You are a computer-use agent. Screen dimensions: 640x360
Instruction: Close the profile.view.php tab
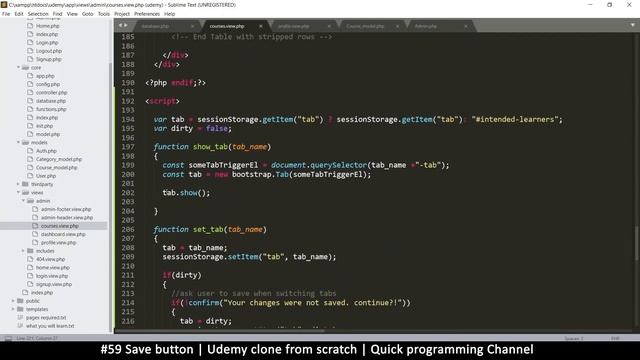coord(329,26)
